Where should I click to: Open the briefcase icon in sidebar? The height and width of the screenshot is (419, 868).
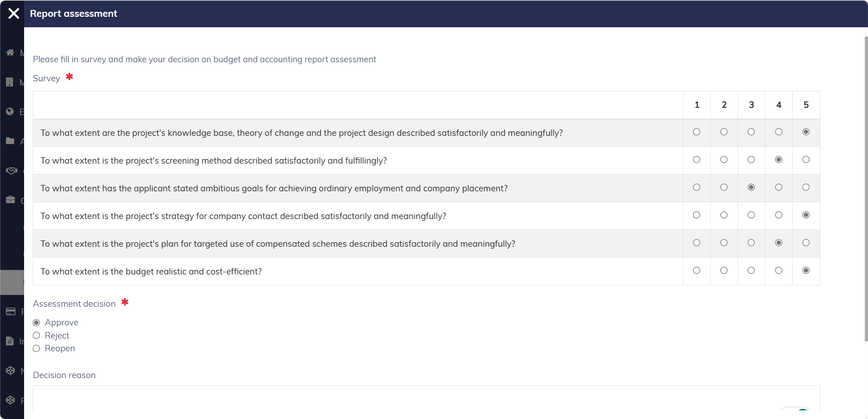coord(10,200)
